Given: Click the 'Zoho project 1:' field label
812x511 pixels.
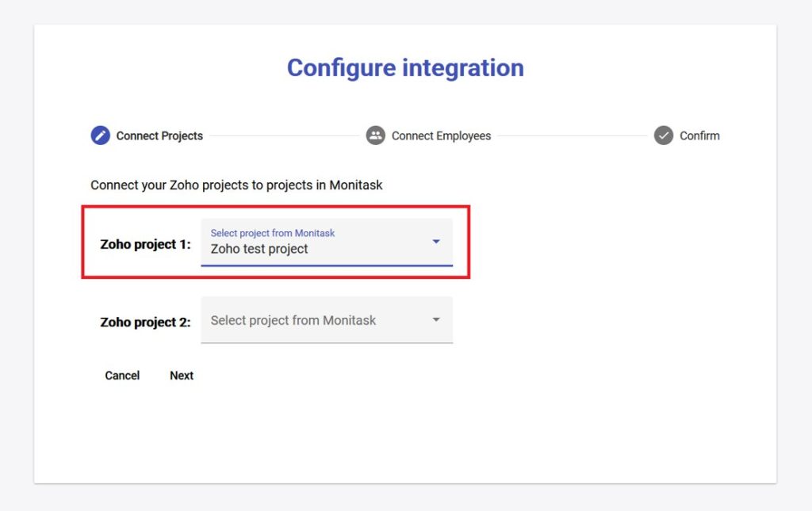Looking at the screenshot, I should tap(145, 244).
